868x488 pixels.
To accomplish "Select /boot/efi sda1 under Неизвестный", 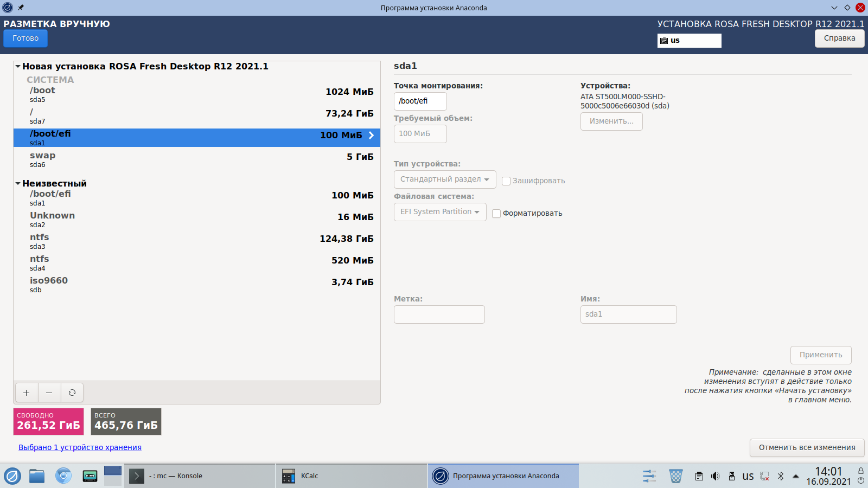I will [x=197, y=198].
